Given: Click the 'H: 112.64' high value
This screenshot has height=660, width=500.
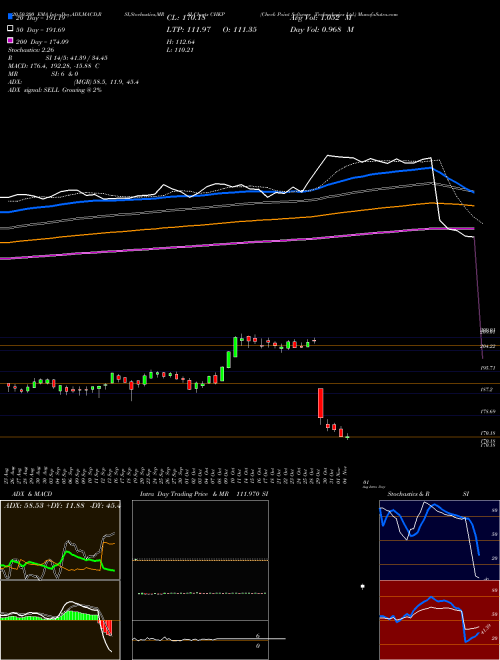Looking at the screenshot, I should point(181,42).
